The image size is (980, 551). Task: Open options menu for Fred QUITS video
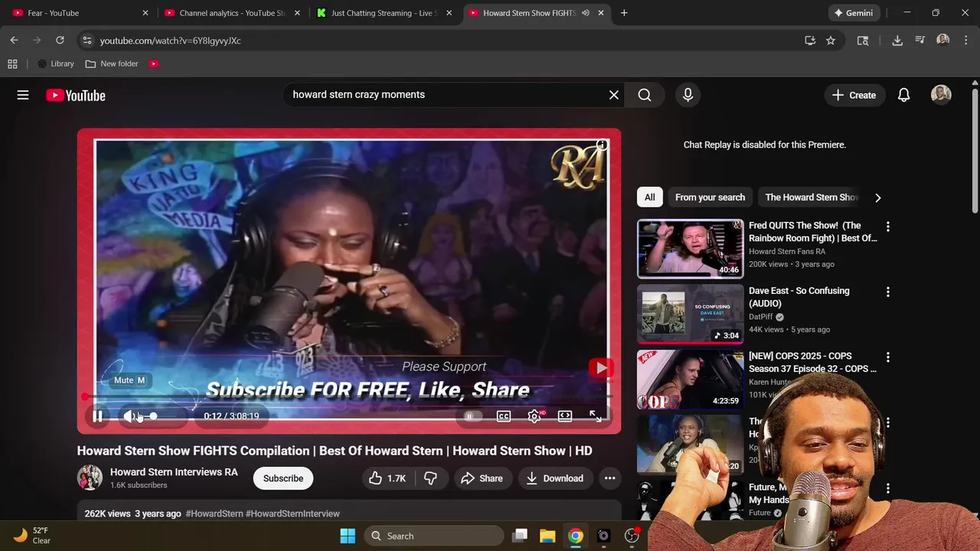(x=888, y=227)
